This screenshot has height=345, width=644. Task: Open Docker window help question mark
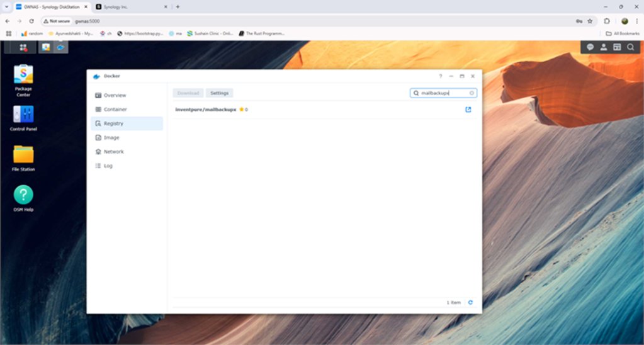click(440, 76)
